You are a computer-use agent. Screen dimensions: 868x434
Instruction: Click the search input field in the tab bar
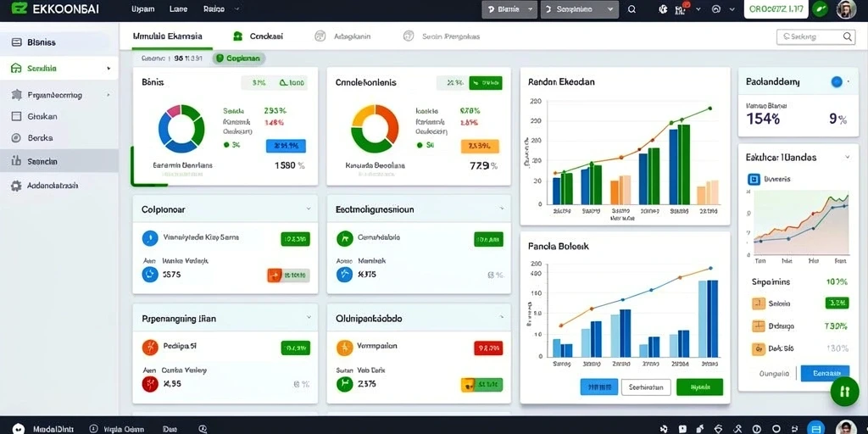(x=816, y=36)
